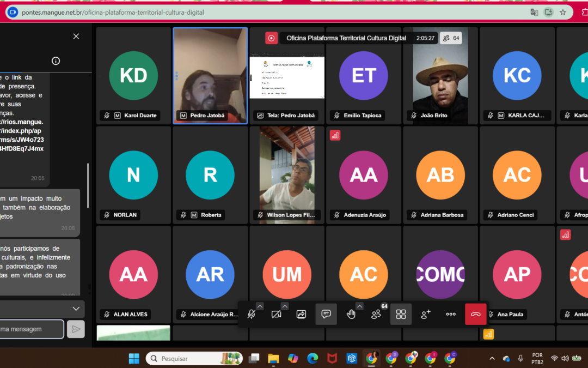This screenshot has width=588, height=368.
Task: Click the chat panel scrollbar
Action: (88, 185)
